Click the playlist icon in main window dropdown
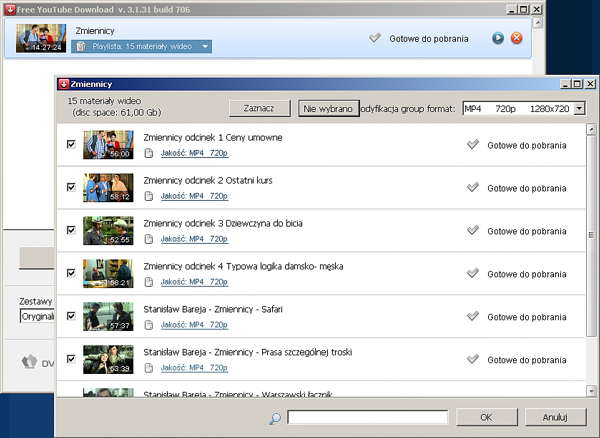 pyautogui.click(x=81, y=47)
